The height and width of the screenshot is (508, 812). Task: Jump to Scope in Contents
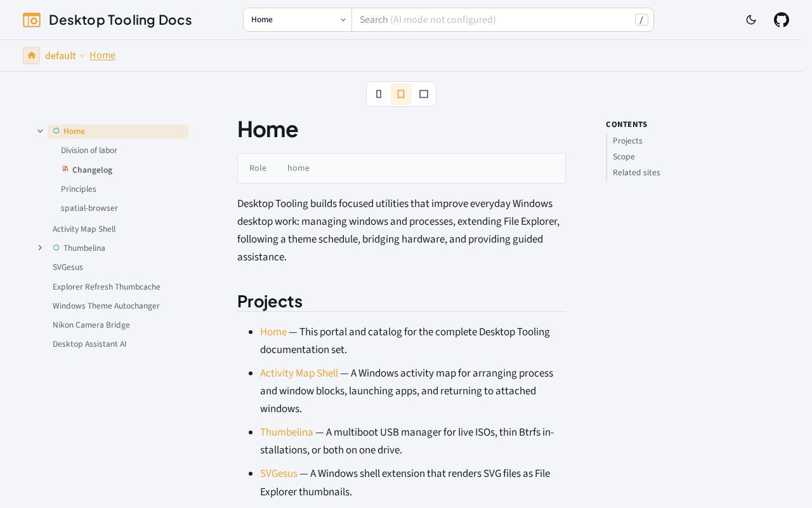coord(624,157)
